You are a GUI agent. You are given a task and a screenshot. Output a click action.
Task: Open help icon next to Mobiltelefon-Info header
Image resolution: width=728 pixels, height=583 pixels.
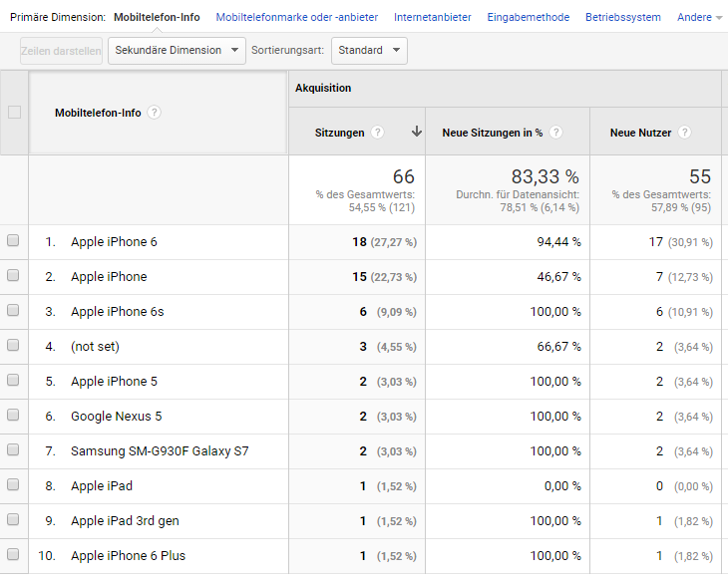click(x=155, y=113)
